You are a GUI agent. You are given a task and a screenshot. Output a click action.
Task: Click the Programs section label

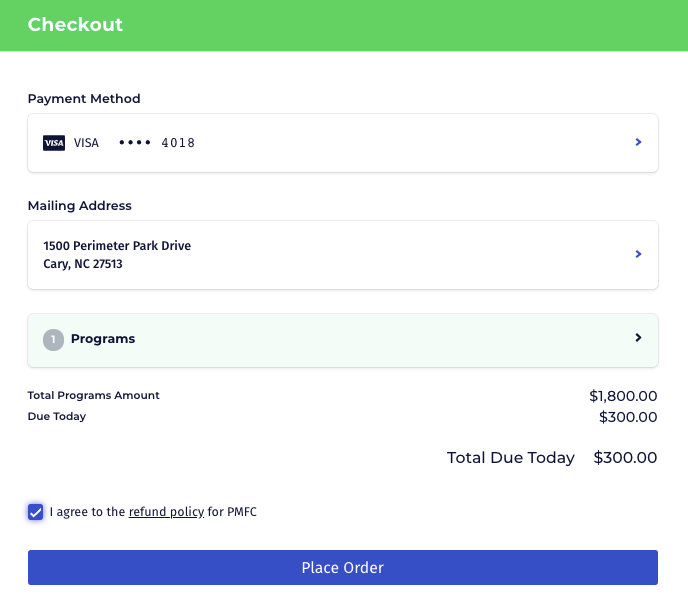pyautogui.click(x=103, y=339)
